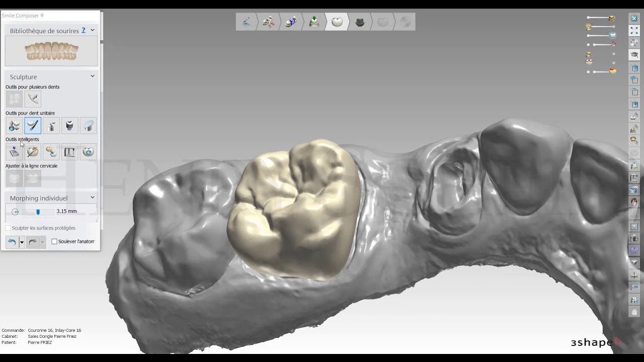
Task: Collapse the Morphing individuel section
Action: (x=93, y=198)
